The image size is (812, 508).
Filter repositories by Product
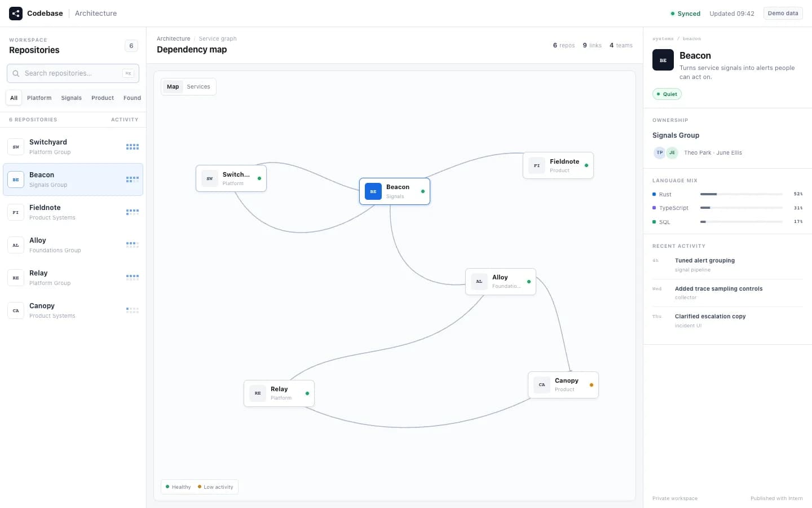point(103,98)
